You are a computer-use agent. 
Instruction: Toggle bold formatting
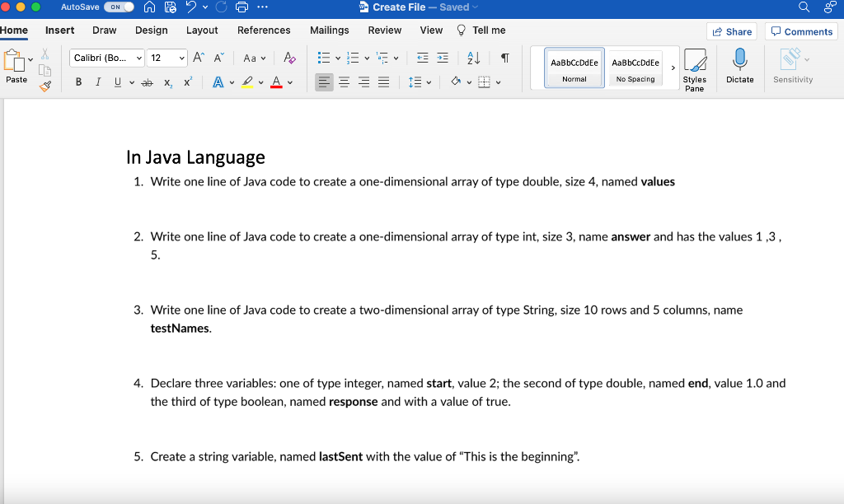(78, 82)
